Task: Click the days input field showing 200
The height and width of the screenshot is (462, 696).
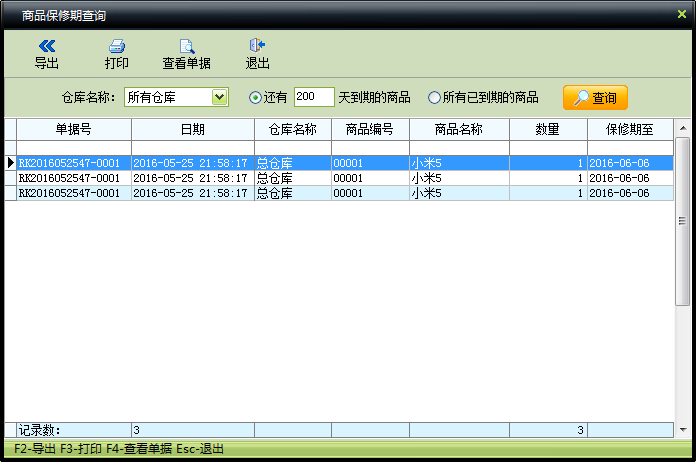Action: (314, 97)
